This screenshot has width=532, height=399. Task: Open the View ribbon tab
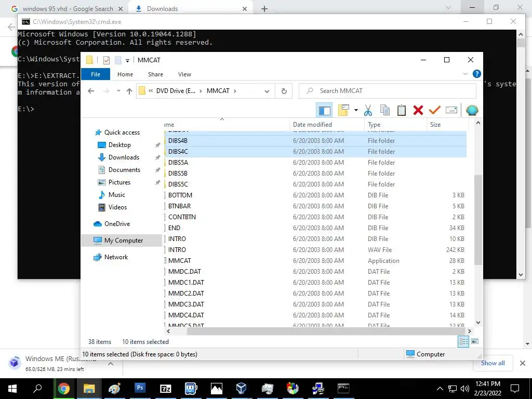pos(184,74)
